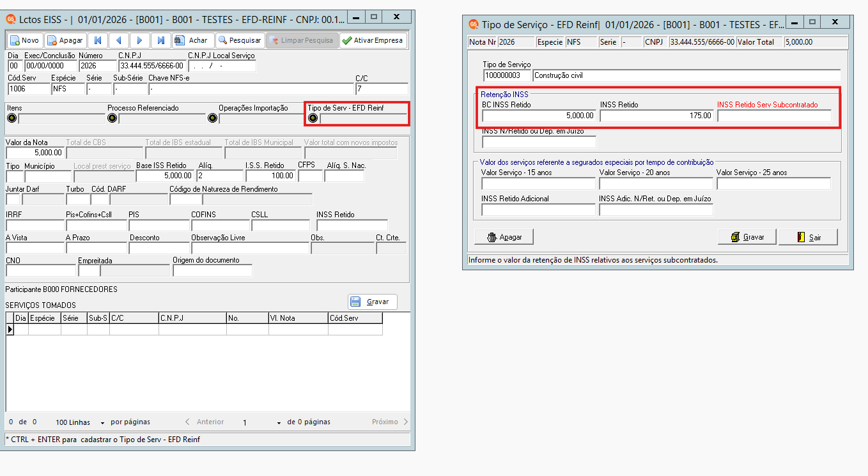Screen dimensions: 868x476
Task: Go to first record navigation arrow
Action: 98,40
